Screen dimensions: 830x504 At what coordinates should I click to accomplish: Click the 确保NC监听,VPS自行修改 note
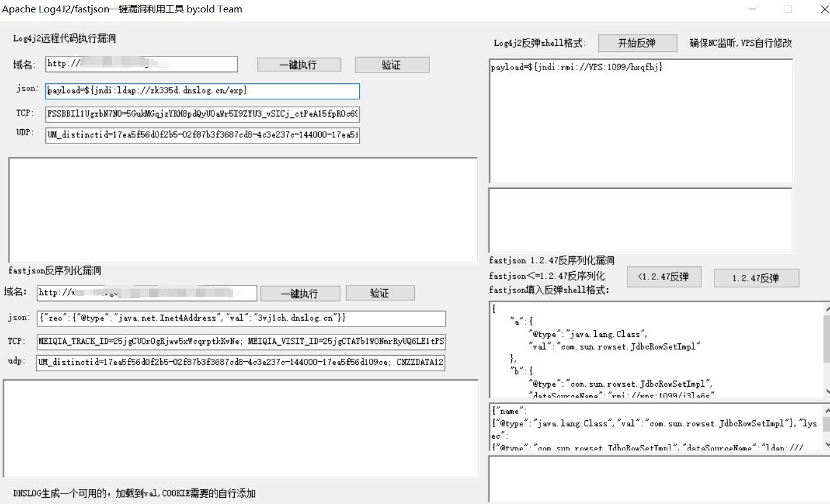coord(741,43)
